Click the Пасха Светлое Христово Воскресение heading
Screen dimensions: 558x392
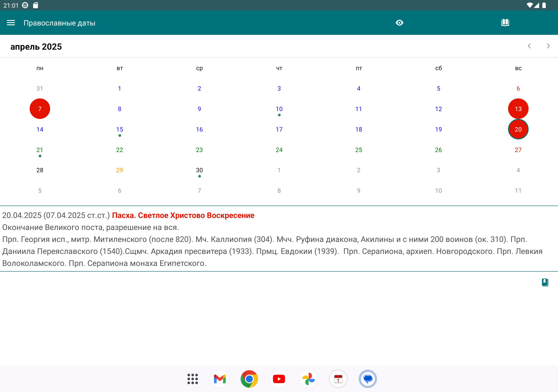point(183,215)
